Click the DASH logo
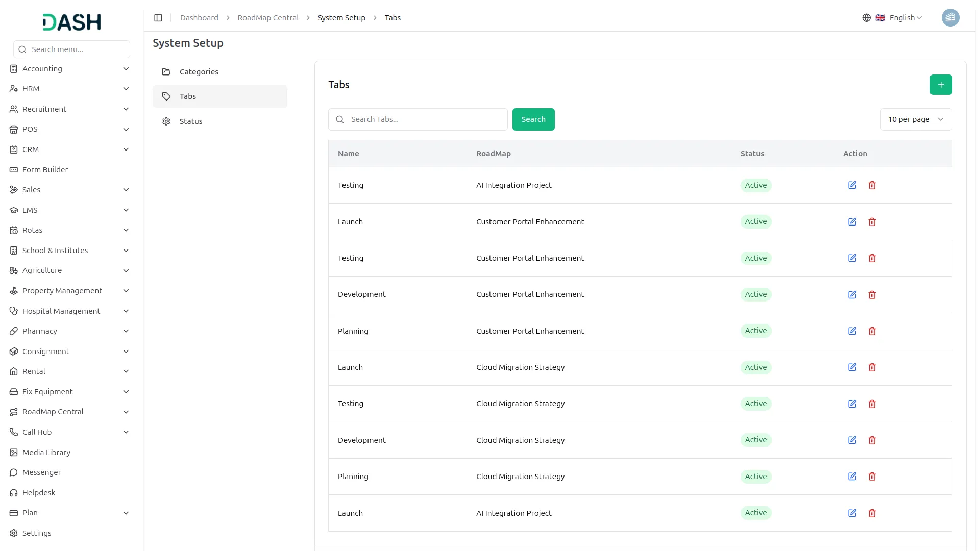 pyautogui.click(x=71, y=22)
